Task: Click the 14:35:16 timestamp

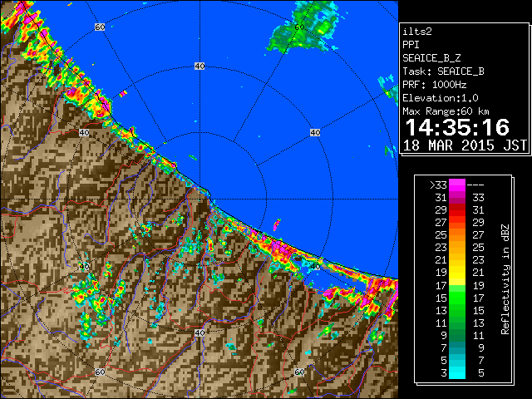Action: (x=457, y=127)
